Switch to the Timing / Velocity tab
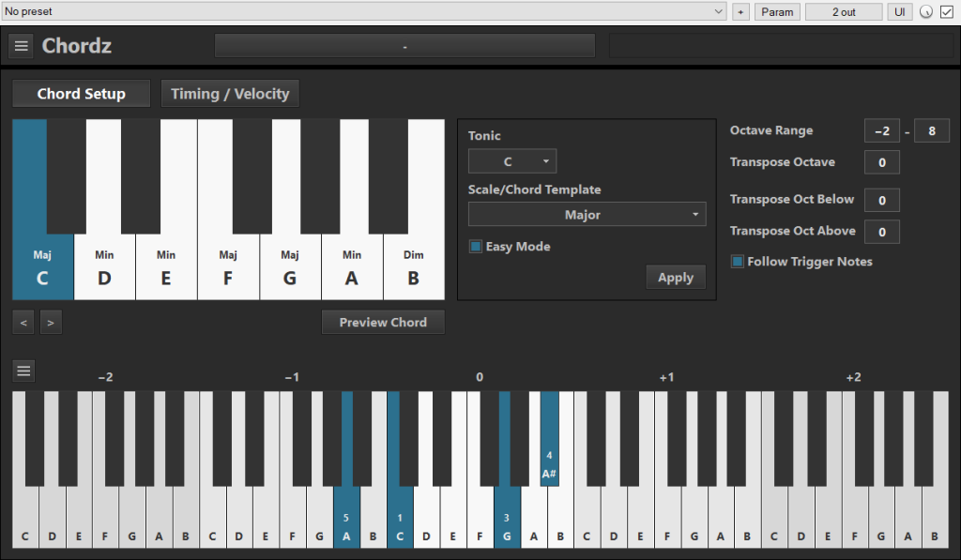The image size is (961, 560). 230,94
